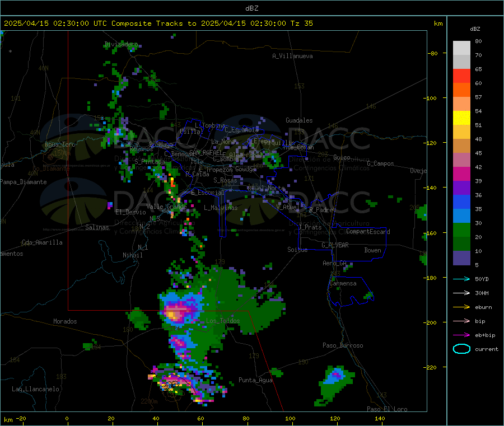
Task: Select the purple 36-39 dBZ swatch
Action: pyautogui.click(x=461, y=188)
